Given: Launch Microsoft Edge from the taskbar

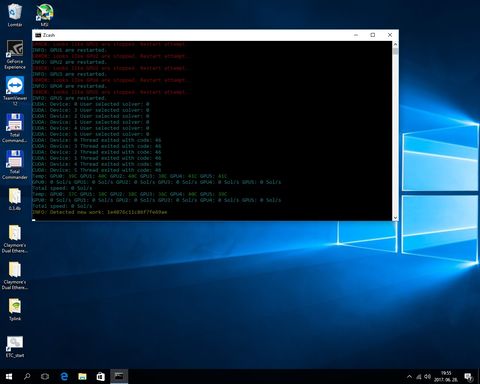Looking at the screenshot, I should [x=64, y=377].
